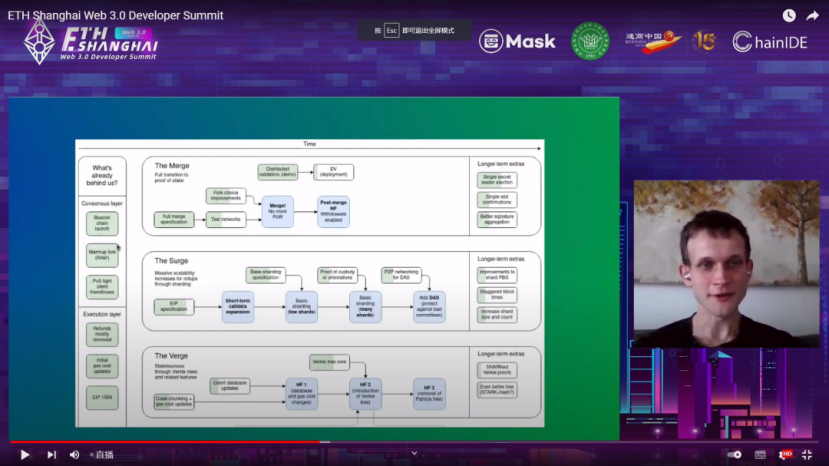Click the Watch Later clock icon
This screenshot has width=829, height=466.
point(789,16)
